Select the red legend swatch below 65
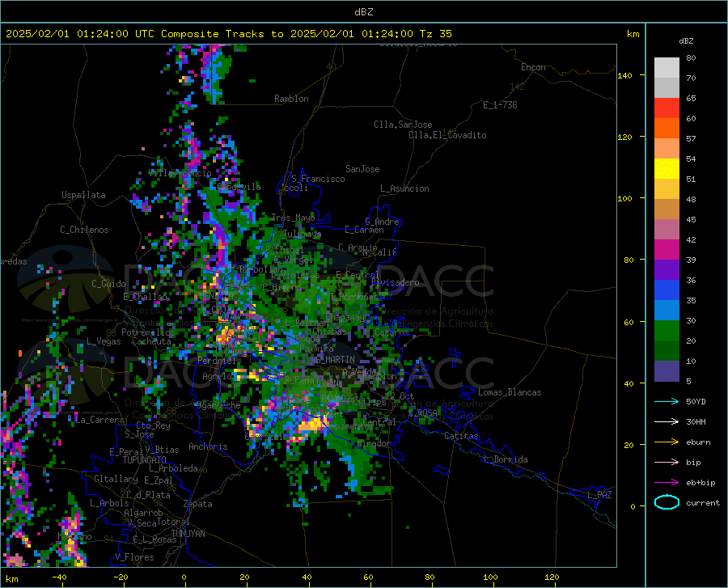728x588 pixels. (x=667, y=108)
